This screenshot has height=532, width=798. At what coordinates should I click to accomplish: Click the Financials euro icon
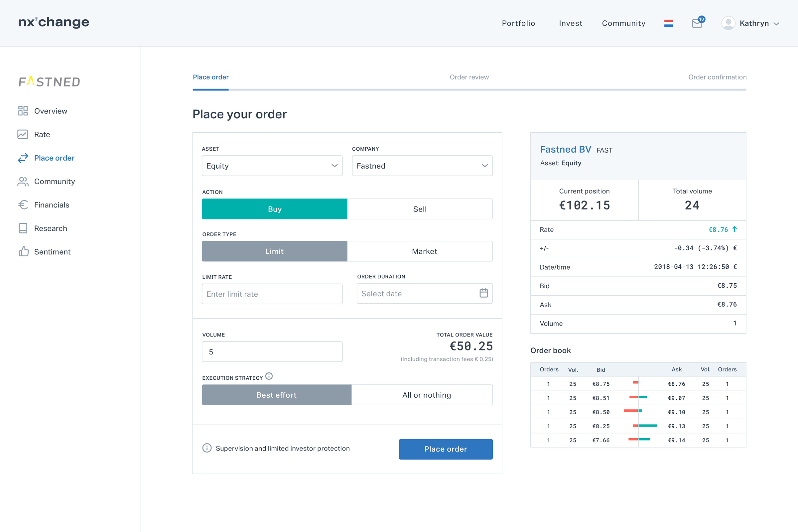point(23,205)
